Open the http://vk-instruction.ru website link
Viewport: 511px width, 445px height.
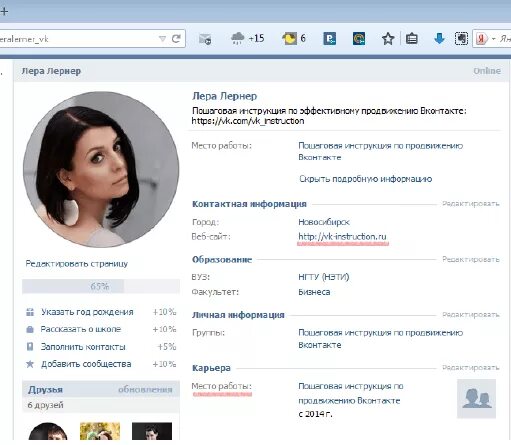[342, 237]
